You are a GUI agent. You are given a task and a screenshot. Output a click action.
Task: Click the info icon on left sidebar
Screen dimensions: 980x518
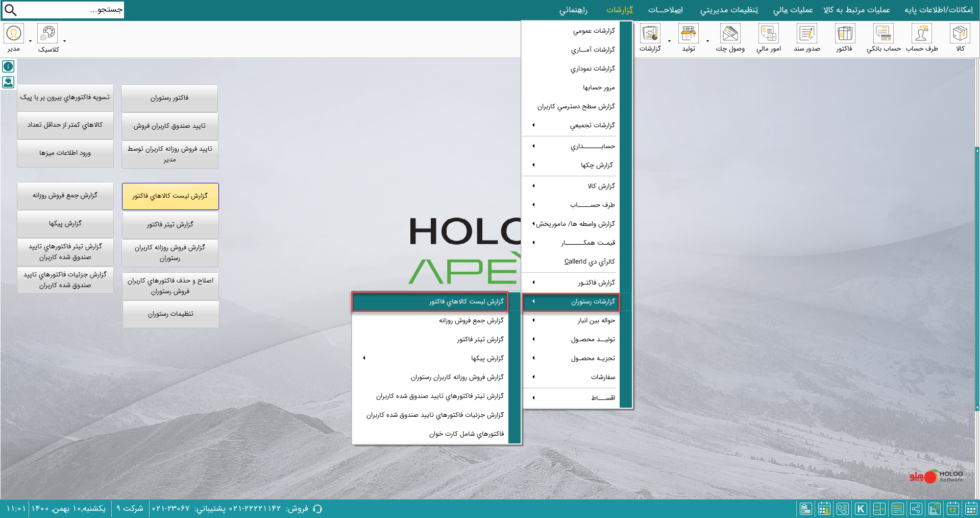pos(8,66)
